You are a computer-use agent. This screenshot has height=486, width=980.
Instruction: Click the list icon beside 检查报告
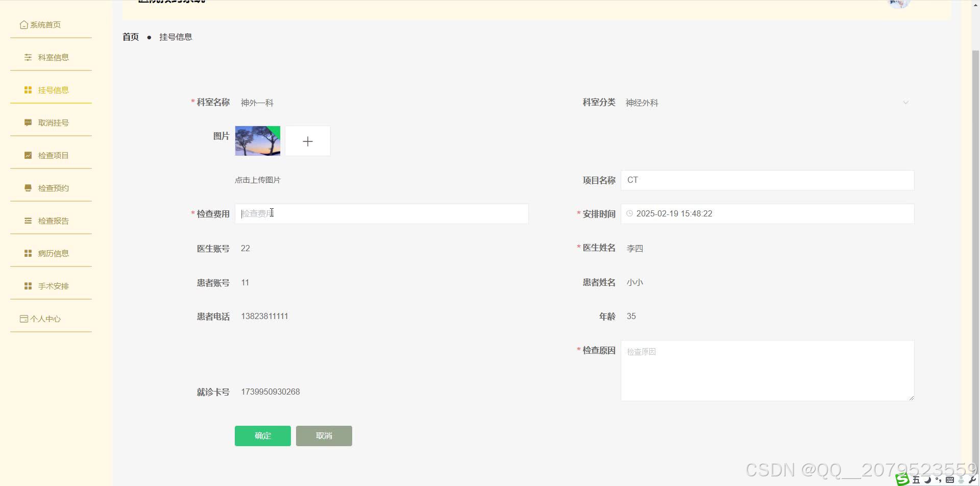(28, 221)
